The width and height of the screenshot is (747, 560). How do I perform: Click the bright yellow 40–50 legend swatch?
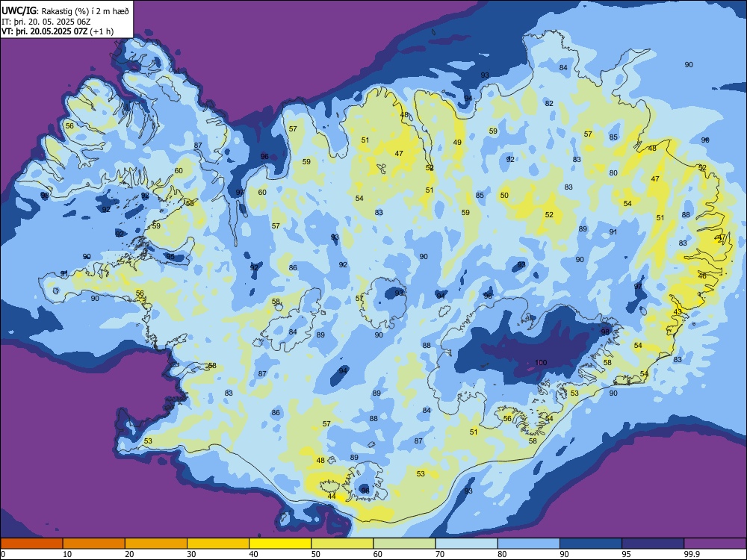(x=280, y=544)
